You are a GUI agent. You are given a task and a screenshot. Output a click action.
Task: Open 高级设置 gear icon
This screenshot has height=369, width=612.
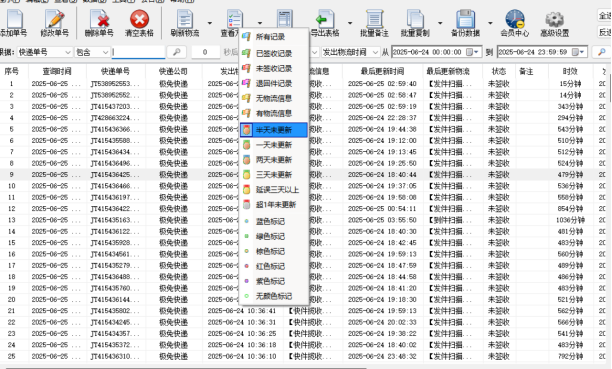click(555, 20)
